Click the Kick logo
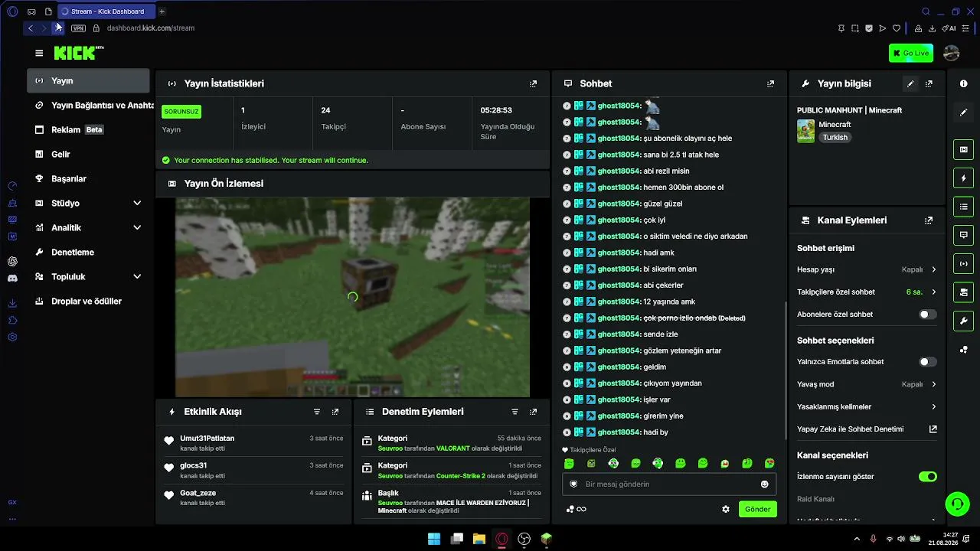 click(x=79, y=53)
